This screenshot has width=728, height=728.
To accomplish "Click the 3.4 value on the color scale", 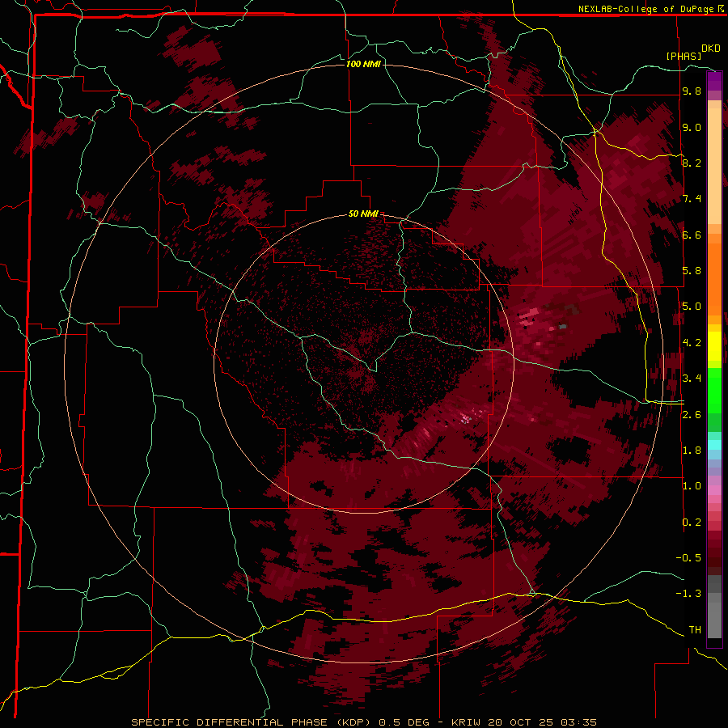I will pos(692,379).
